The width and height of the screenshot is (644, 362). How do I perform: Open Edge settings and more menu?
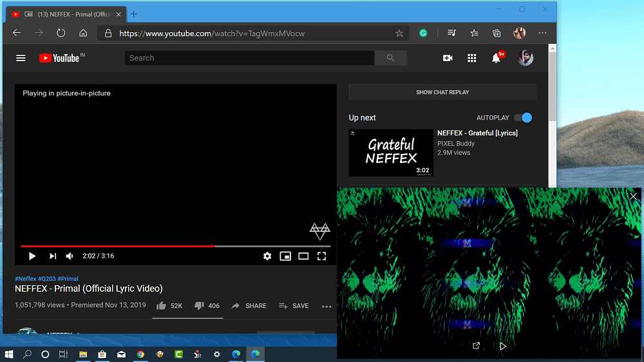click(542, 33)
